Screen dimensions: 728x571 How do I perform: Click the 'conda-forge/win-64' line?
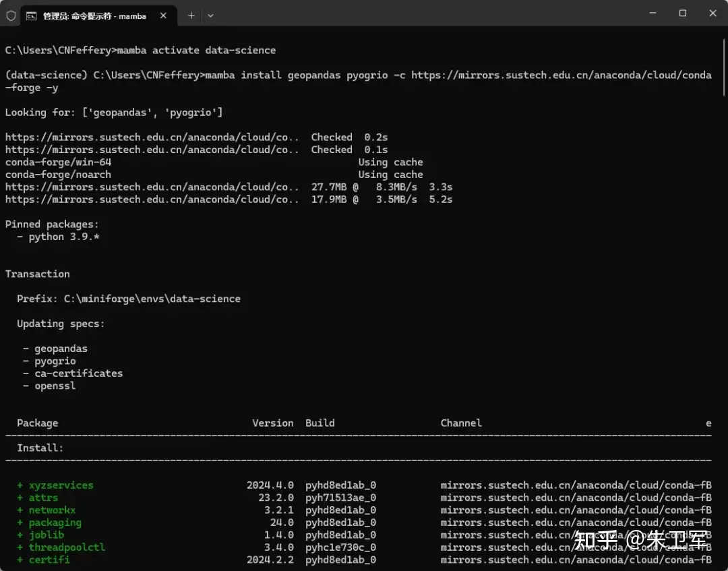click(58, 162)
